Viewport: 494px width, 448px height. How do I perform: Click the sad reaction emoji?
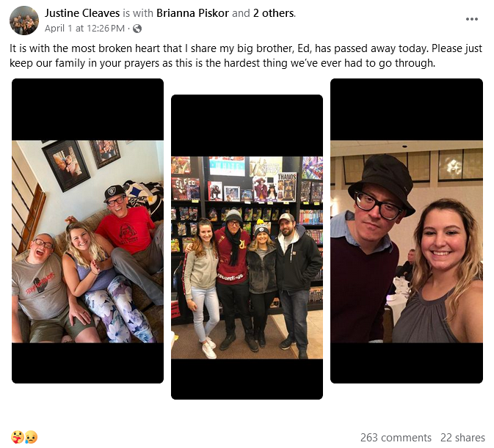click(x=31, y=437)
